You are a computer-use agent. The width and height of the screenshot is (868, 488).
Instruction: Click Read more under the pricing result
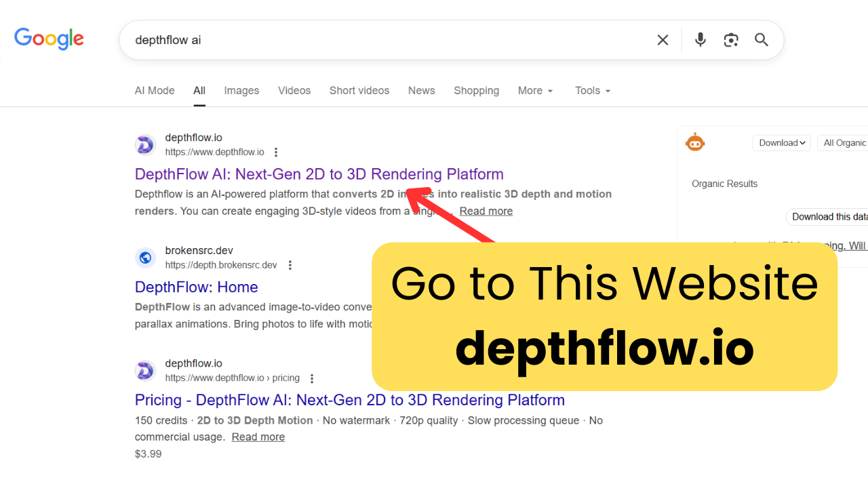tap(258, 437)
